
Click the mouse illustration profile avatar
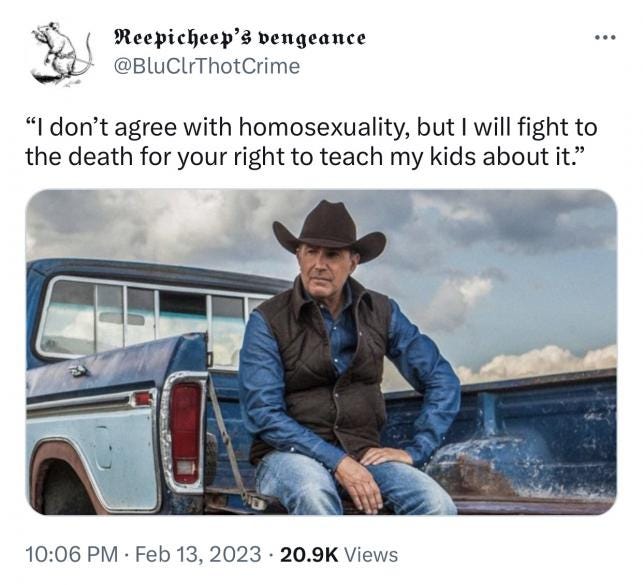61,54
